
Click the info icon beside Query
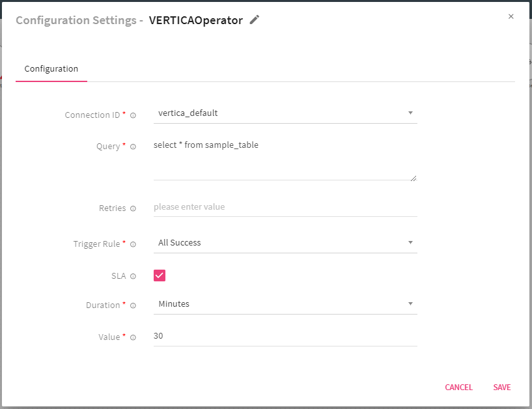coord(133,147)
